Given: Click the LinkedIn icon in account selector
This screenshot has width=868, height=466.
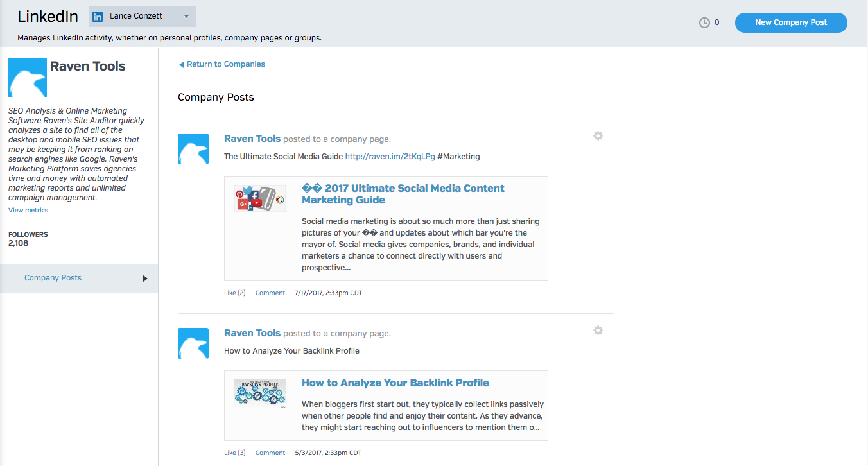Looking at the screenshot, I should coord(98,17).
